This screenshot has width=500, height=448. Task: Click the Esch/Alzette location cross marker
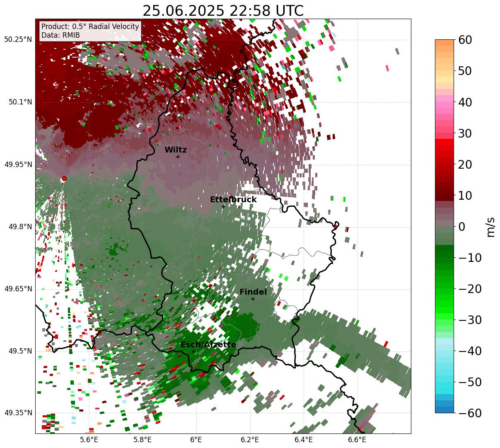[x=193, y=351]
